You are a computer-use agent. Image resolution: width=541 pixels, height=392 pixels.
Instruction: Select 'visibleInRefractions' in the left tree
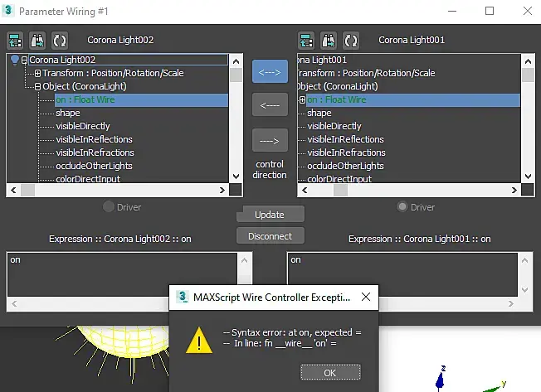95,152
